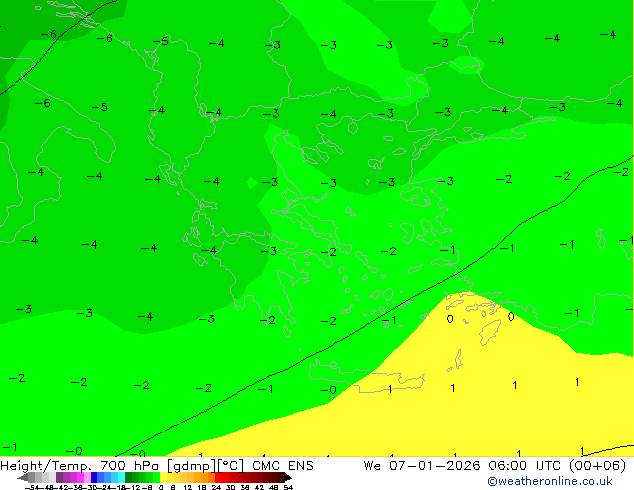Click the dark maroon right arrow end of colour scale
Image resolution: width=634 pixels, height=490 pixels.
pos(288,477)
